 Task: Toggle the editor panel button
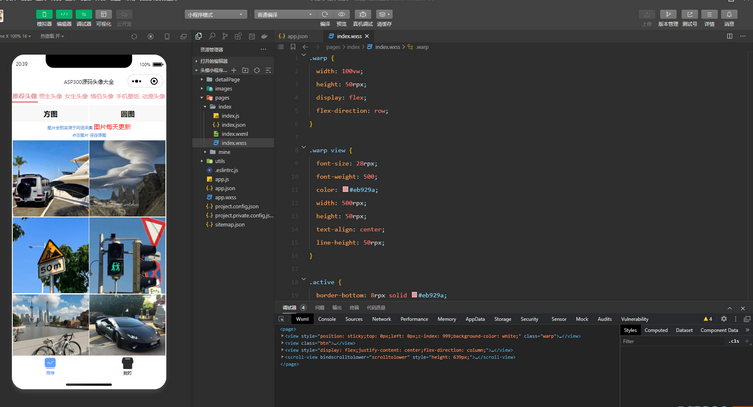(x=64, y=15)
